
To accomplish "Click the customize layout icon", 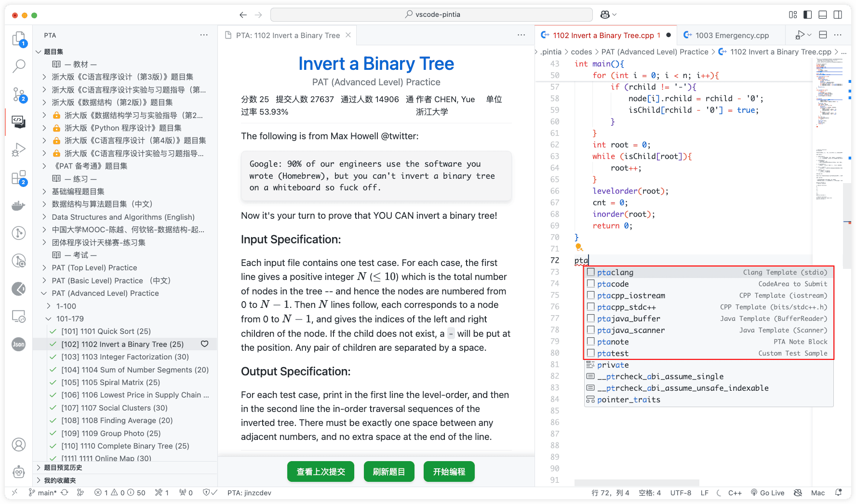I will (793, 15).
